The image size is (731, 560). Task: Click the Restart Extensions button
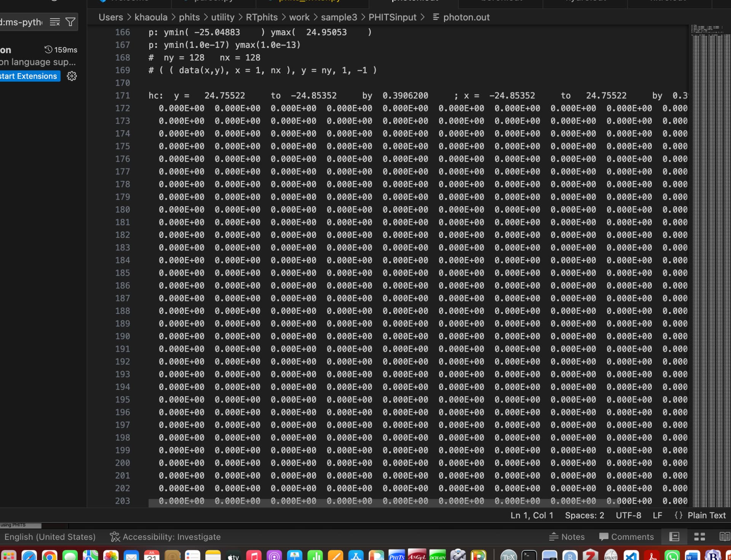coord(29,76)
